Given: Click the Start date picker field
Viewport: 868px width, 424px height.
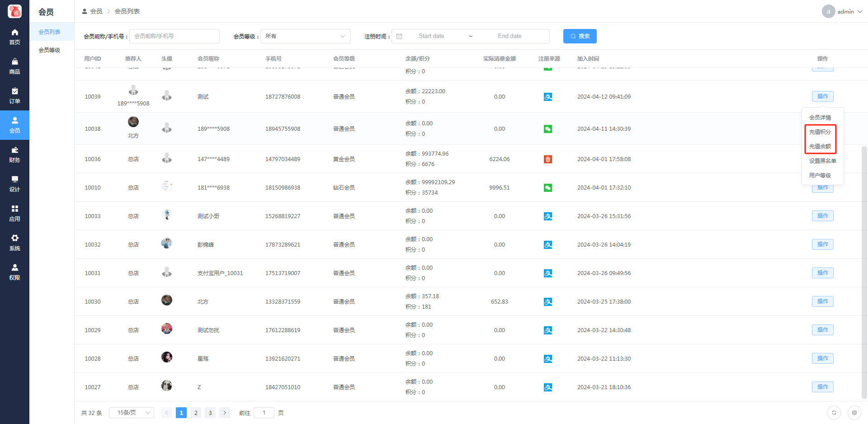Looking at the screenshot, I should (x=431, y=36).
